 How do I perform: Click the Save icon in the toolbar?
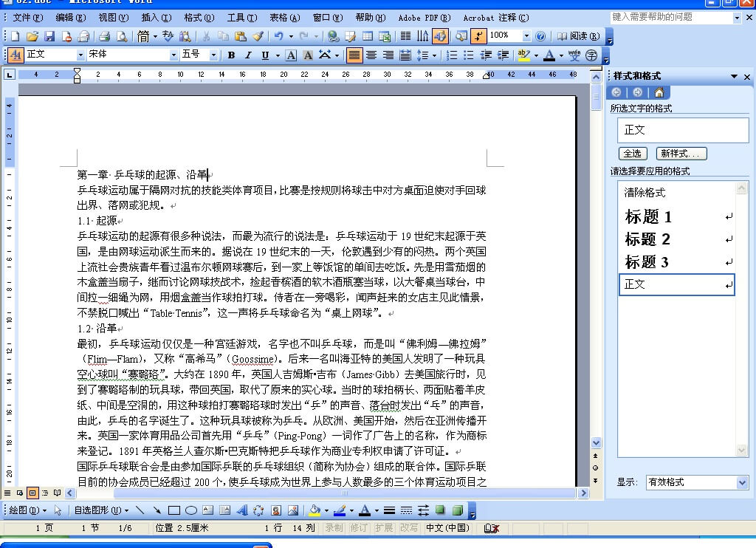pos(49,35)
